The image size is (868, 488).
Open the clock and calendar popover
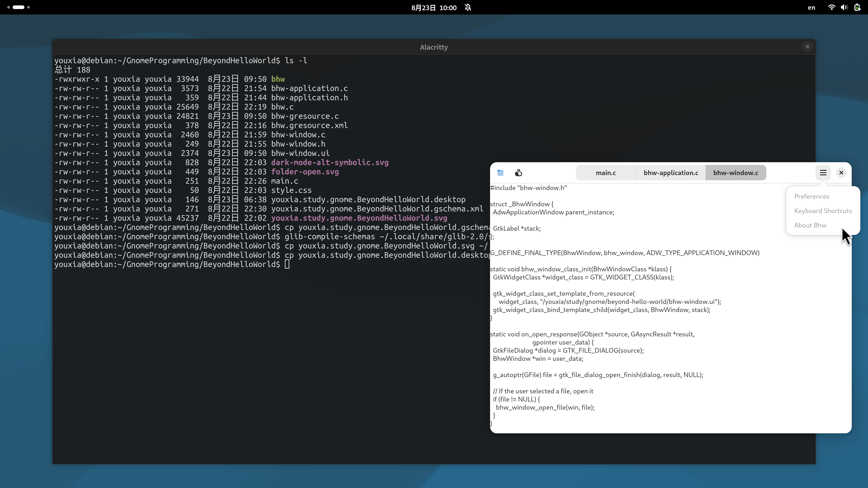433,7
